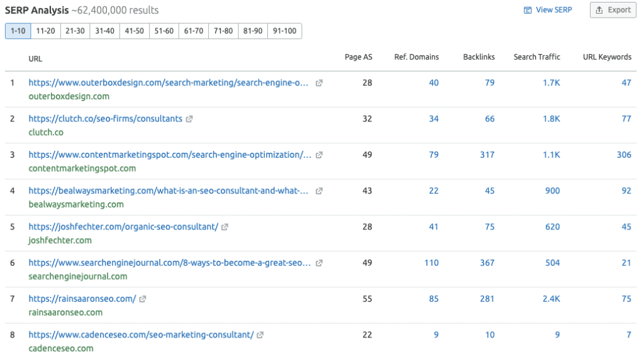Click the green outerboxdesign.com domain text
Screen dimensions: 644x357
pyautogui.click(x=69, y=96)
